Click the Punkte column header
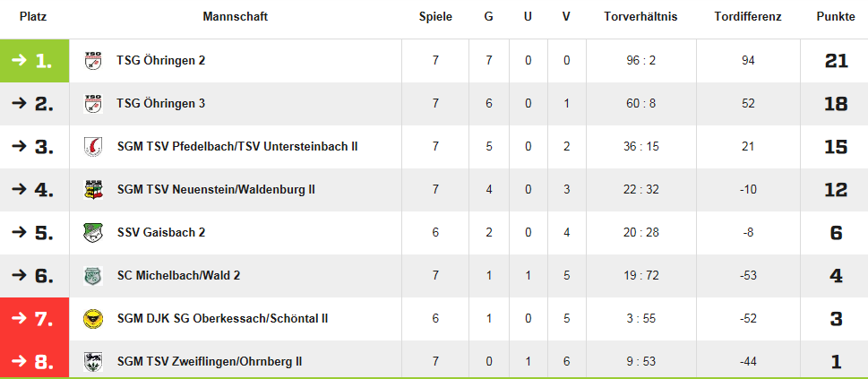 point(836,17)
